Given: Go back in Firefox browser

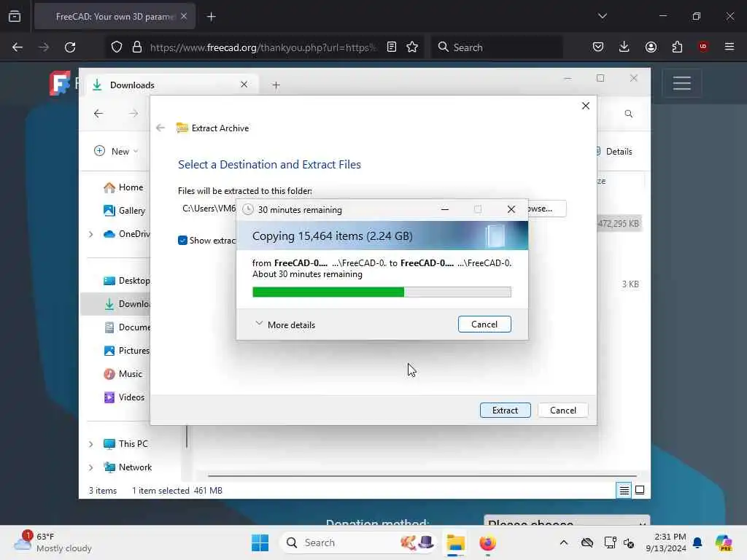Looking at the screenshot, I should tap(18, 47).
